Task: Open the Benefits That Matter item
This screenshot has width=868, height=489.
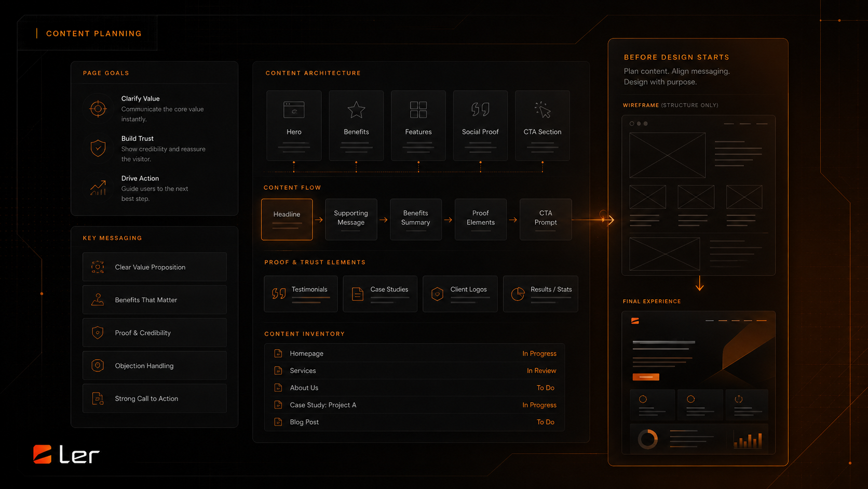Action: [x=155, y=300]
